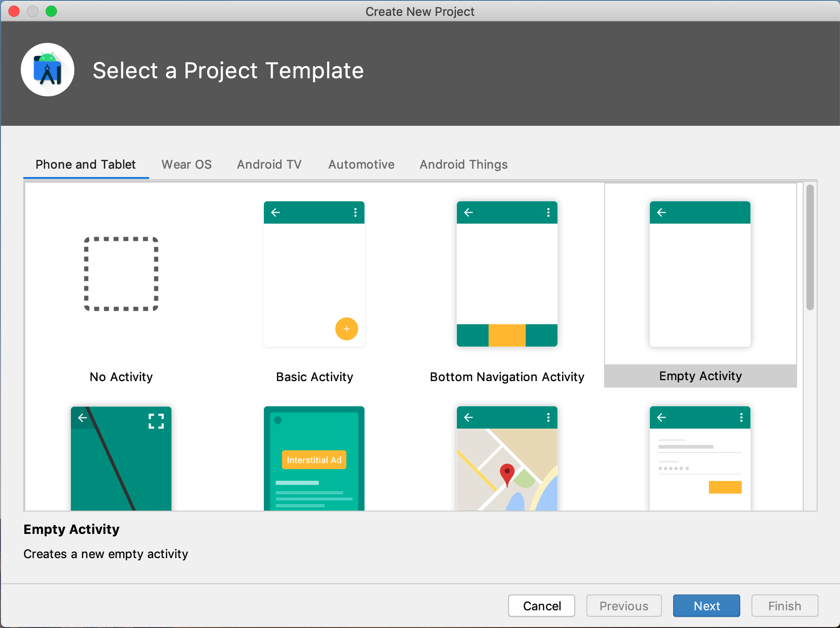Click the Next button
Screen dimensions: 840x628
pyautogui.click(x=706, y=606)
